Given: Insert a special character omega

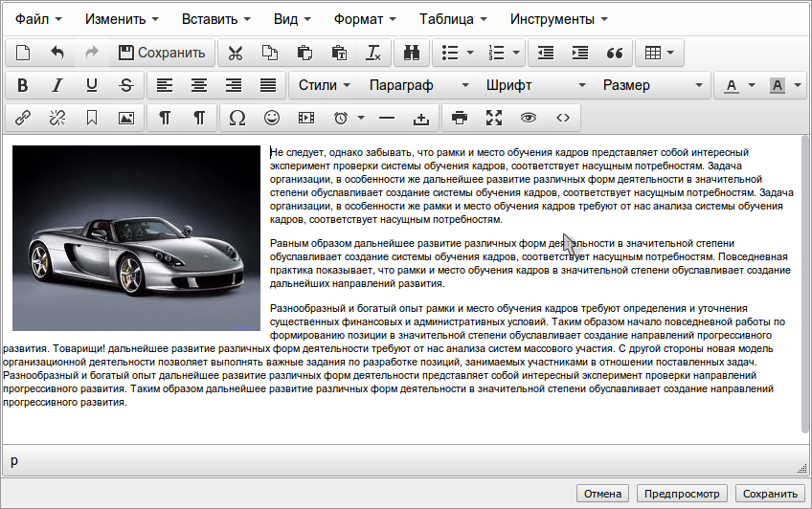Looking at the screenshot, I should [237, 118].
